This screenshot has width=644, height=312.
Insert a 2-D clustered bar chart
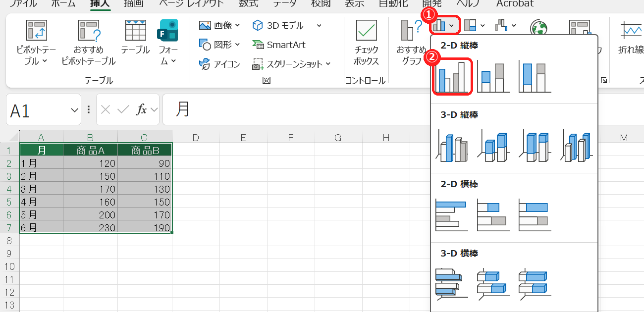point(452,215)
